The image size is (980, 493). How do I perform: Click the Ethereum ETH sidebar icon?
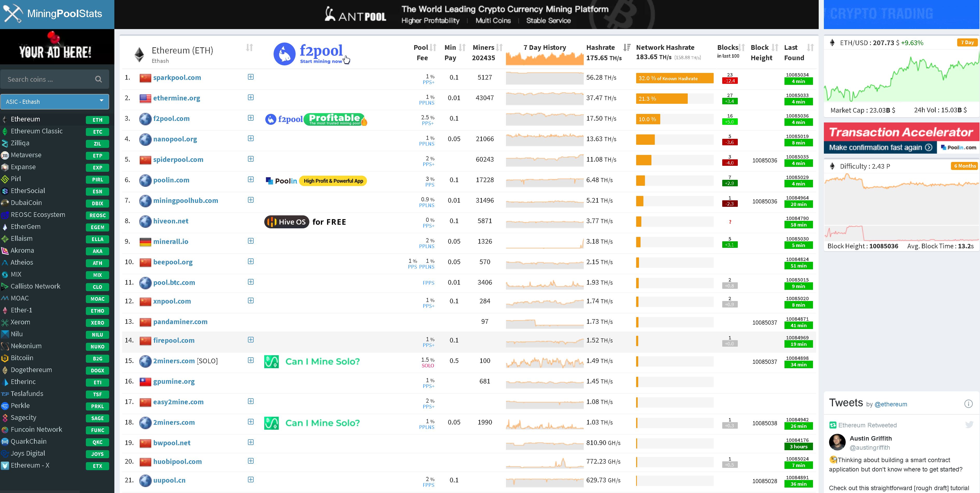pos(6,119)
